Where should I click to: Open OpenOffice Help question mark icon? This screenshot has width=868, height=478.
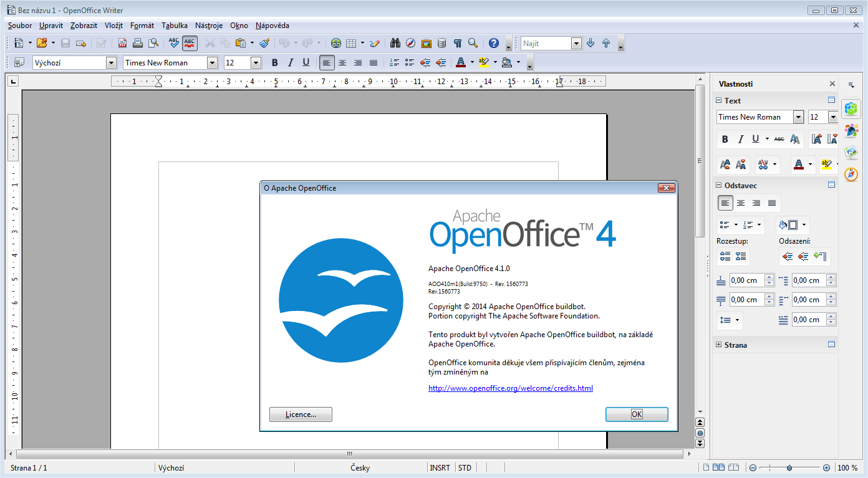coord(494,43)
